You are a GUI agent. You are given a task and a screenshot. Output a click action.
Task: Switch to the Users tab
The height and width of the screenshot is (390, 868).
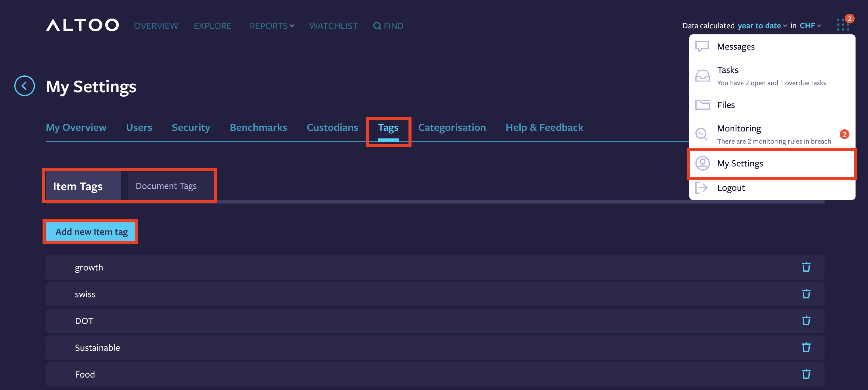coord(139,127)
